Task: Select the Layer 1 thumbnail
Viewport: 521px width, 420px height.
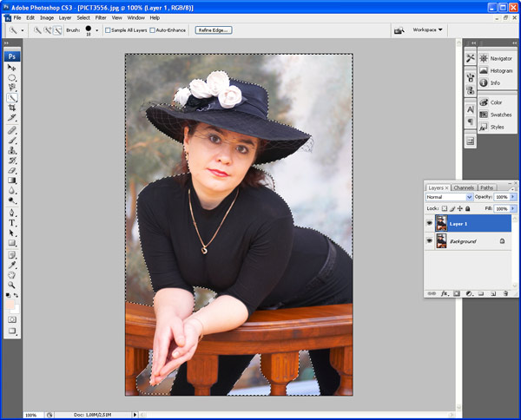Action: tap(441, 223)
